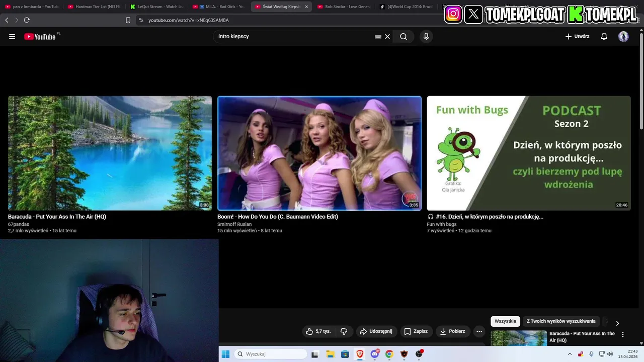644x362 pixels.
Task: Click Udostępnij share button
Action: point(376,331)
